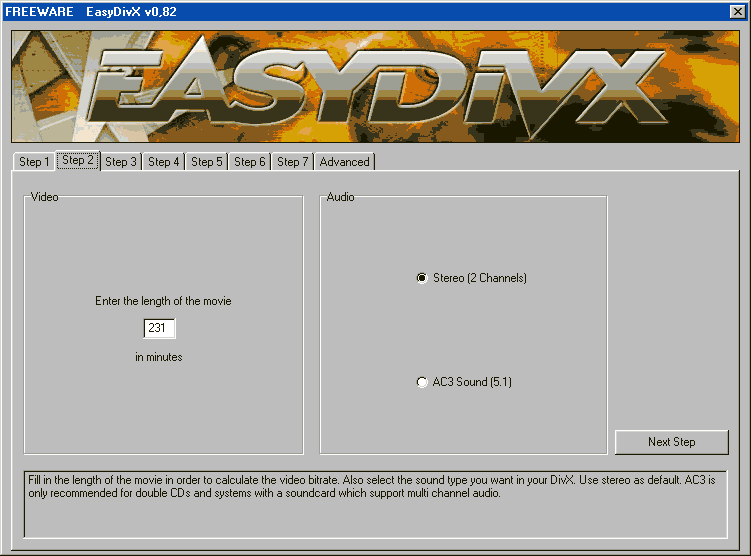Click the help description text box
Viewport: 751px width, 556px height.
click(x=375, y=504)
